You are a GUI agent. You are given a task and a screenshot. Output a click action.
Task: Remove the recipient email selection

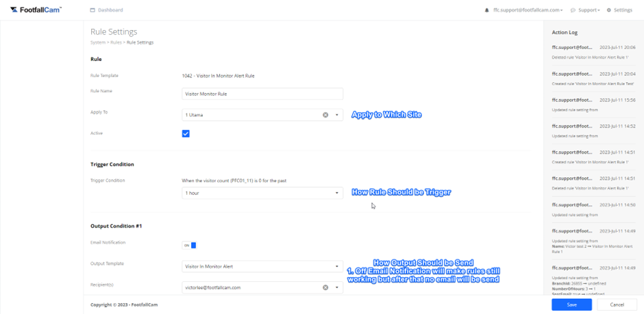pyautogui.click(x=325, y=287)
